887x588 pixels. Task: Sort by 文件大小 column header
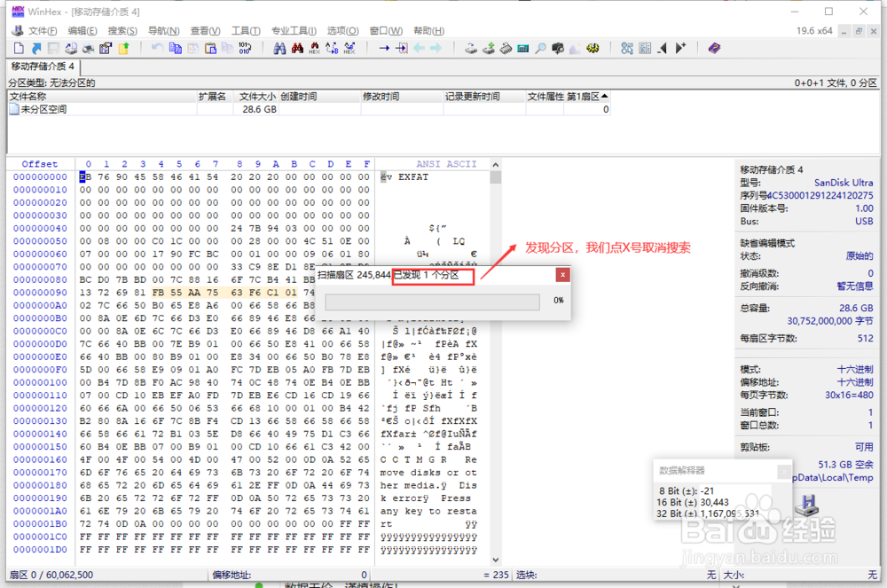point(257,96)
